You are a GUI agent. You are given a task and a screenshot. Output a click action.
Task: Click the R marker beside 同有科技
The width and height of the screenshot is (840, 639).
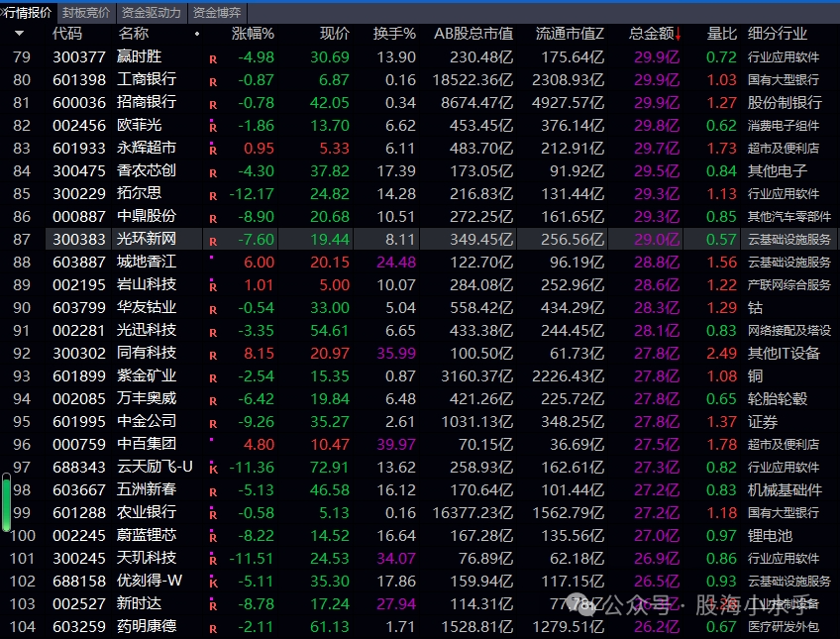tap(213, 356)
